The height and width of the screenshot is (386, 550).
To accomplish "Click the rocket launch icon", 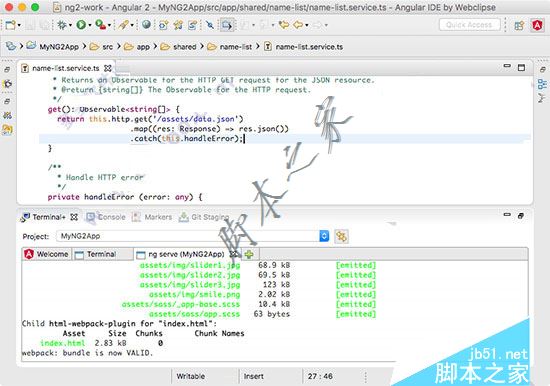I will coord(123,25).
